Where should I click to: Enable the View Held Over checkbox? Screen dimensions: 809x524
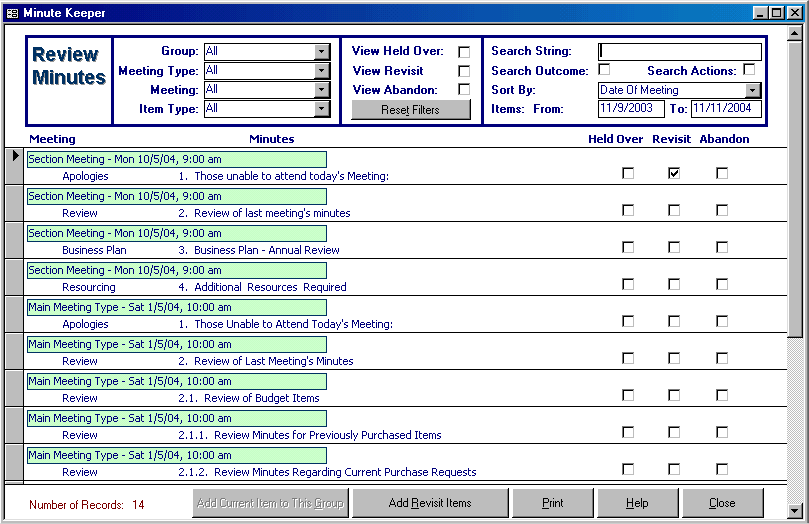click(463, 52)
